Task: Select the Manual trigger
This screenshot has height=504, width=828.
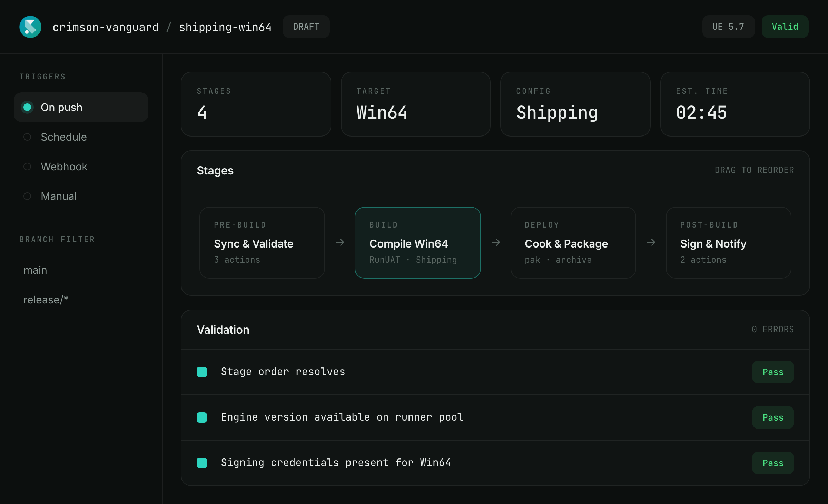Action: pyautogui.click(x=81, y=196)
